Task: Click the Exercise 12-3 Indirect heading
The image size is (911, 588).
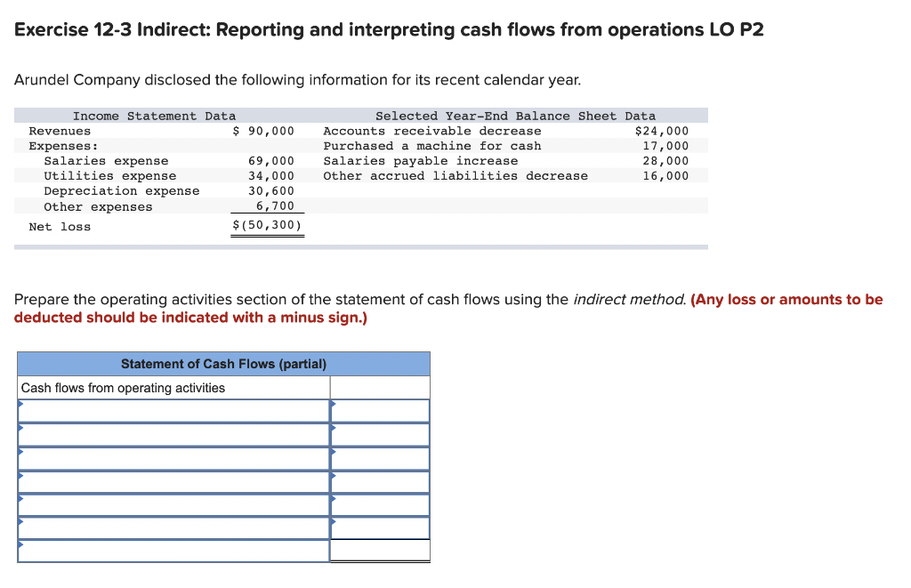Action: tap(389, 29)
